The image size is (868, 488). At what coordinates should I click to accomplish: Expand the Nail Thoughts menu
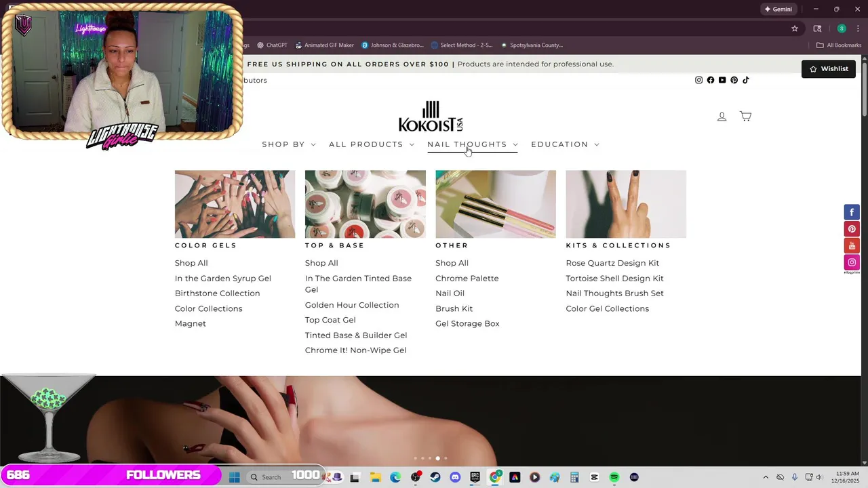click(x=473, y=144)
